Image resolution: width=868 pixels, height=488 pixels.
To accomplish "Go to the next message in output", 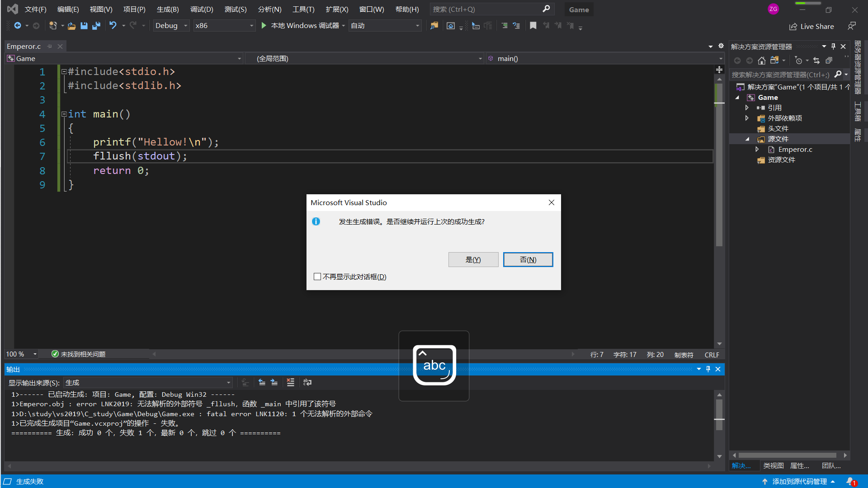I will (x=274, y=382).
